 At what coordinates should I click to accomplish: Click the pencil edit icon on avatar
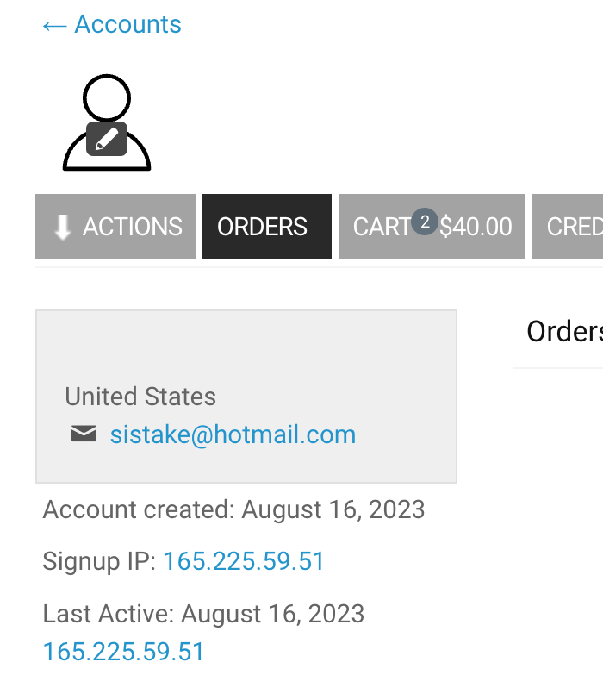coord(107,139)
